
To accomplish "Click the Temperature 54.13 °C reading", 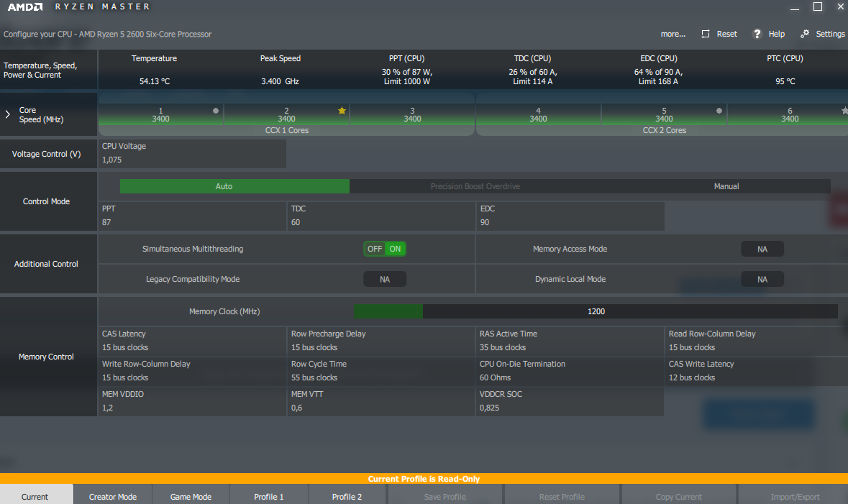I will [155, 81].
